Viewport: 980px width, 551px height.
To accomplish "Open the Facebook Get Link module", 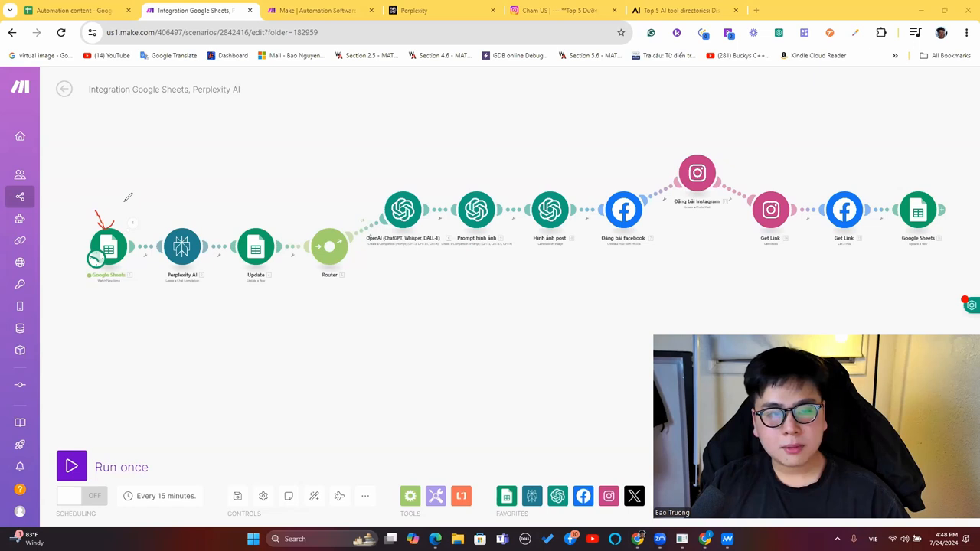I will pyautogui.click(x=844, y=210).
